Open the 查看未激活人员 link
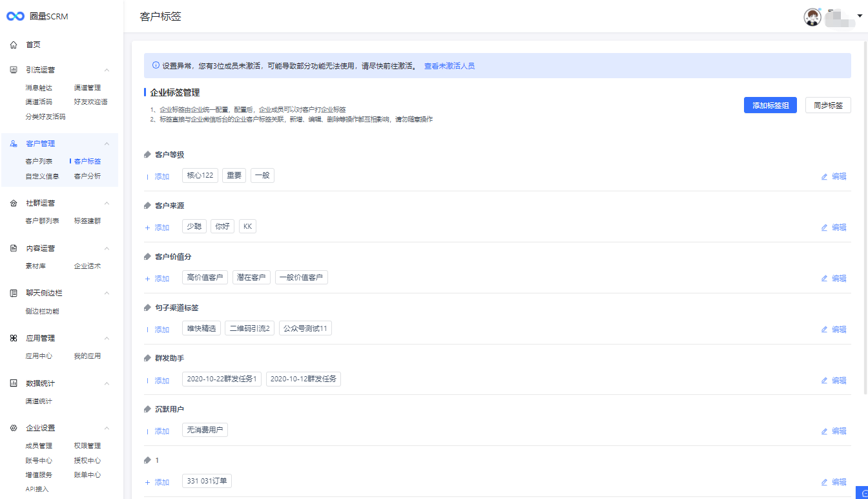 [x=449, y=66]
